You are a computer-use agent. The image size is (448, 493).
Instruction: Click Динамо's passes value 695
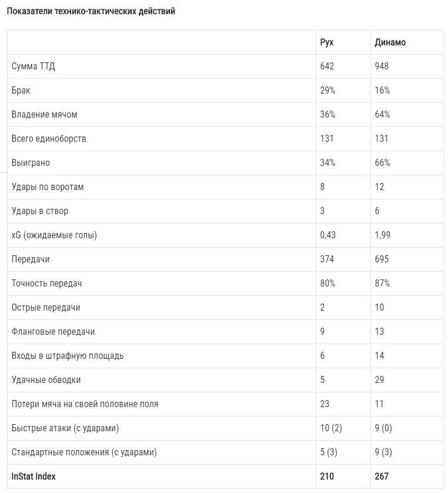point(382,259)
